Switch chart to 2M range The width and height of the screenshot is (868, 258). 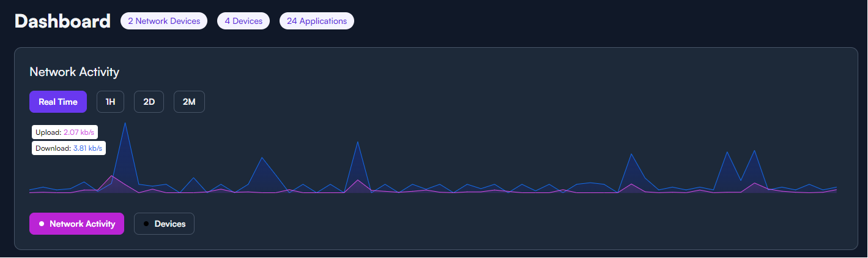[189, 102]
